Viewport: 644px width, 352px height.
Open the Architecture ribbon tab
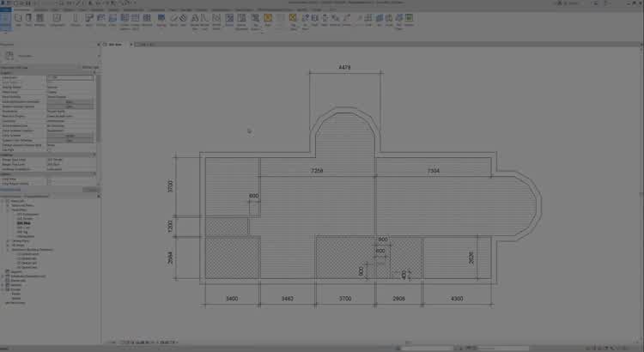21,9
